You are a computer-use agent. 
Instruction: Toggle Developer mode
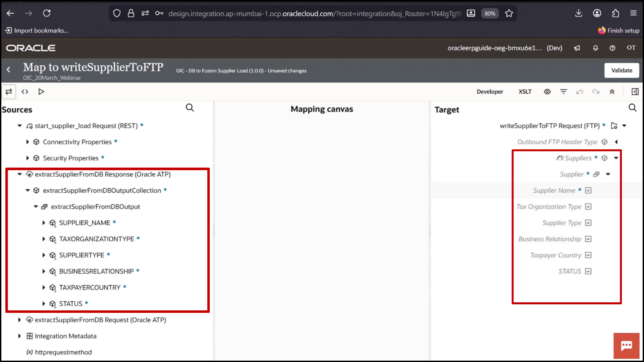[x=490, y=92]
